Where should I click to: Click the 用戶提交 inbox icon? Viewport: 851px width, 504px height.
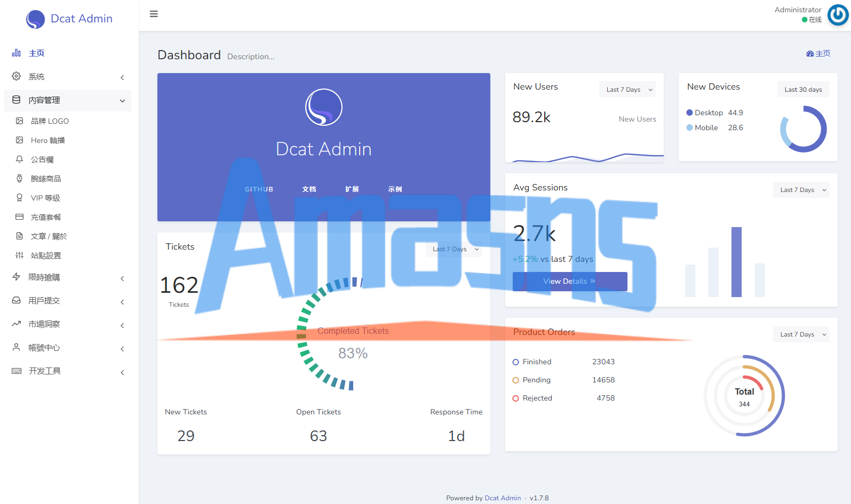coord(17,300)
